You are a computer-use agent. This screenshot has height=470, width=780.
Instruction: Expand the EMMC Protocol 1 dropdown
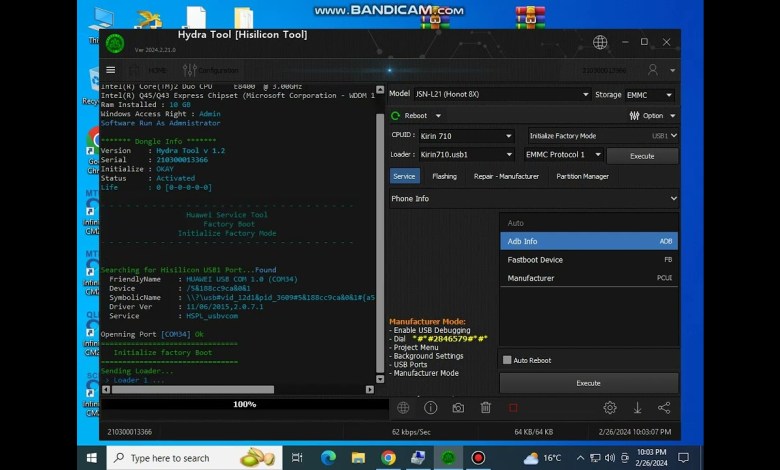pyautogui.click(x=563, y=155)
